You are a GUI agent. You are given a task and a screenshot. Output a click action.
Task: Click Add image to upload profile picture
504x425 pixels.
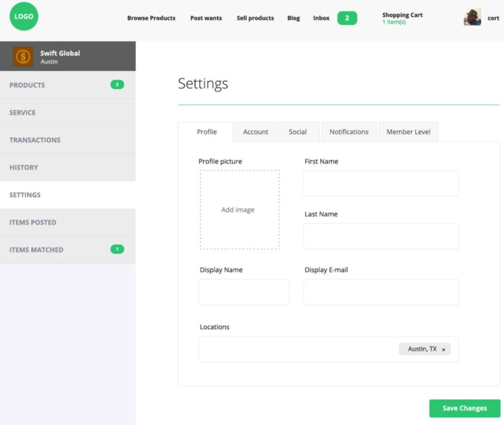(238, 209)
